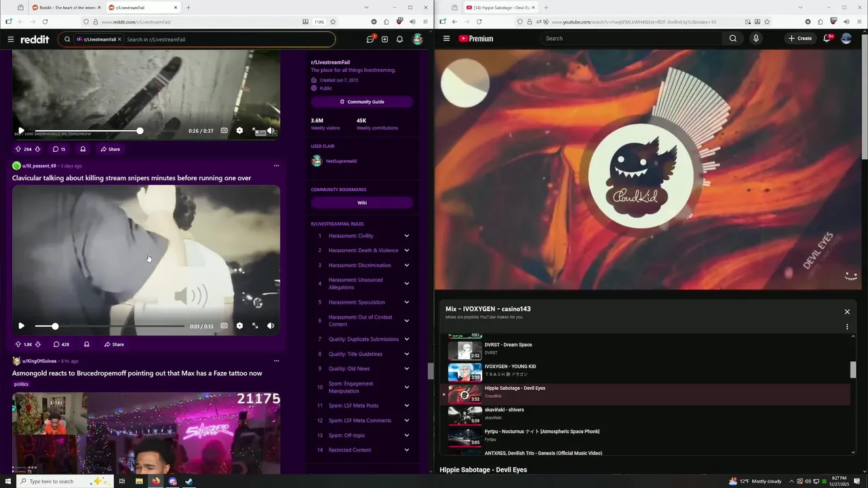The height and width of the screenshot is (488, 868).
Task: Open options menu for Clavicular post
Action: coord(276,166)
